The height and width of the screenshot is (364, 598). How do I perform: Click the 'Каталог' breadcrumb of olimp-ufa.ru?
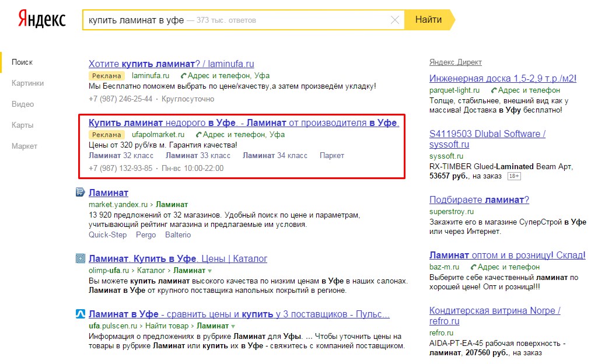click(151, 271)
